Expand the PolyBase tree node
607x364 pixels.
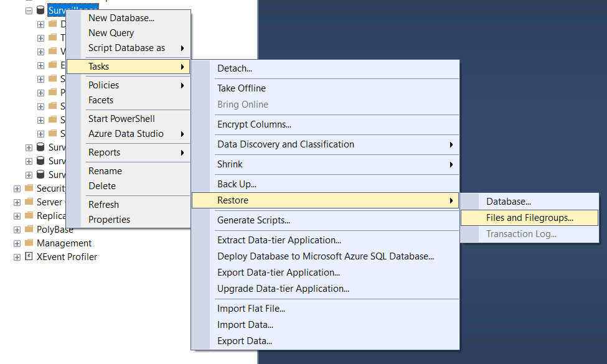pyautogui.click(x=16, y=229)
